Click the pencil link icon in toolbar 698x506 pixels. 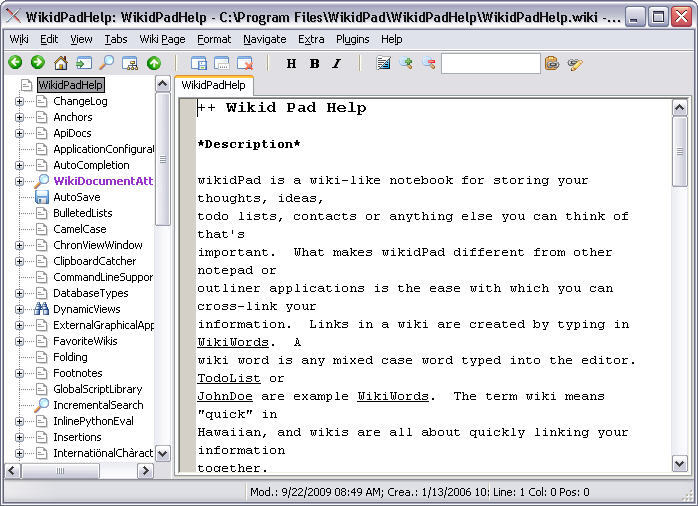[x=575, y=64]
